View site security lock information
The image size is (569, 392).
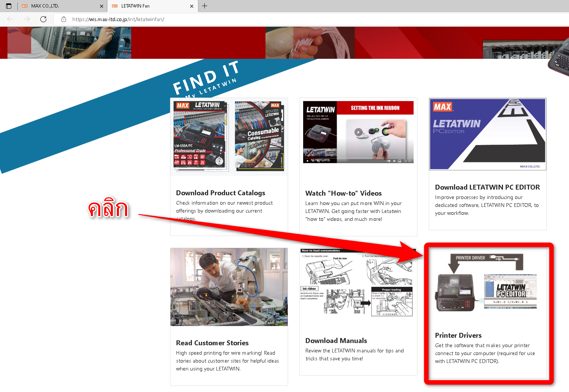tap(64, 19)
